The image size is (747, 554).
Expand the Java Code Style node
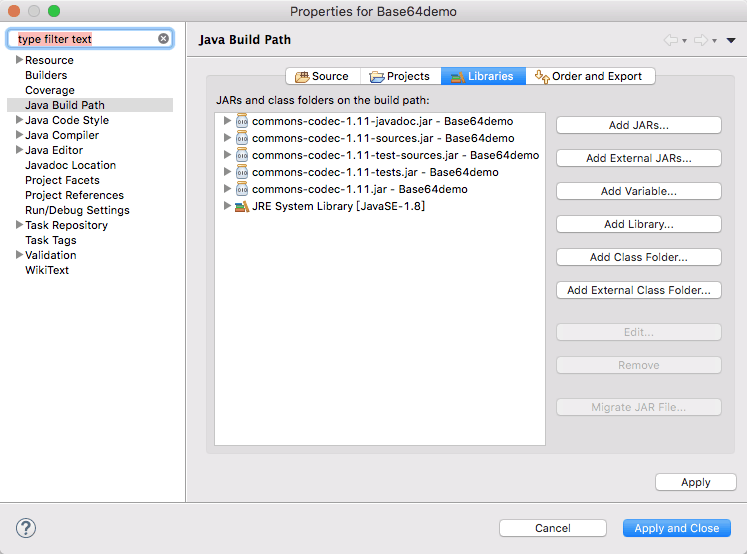[x=20, y=120]
